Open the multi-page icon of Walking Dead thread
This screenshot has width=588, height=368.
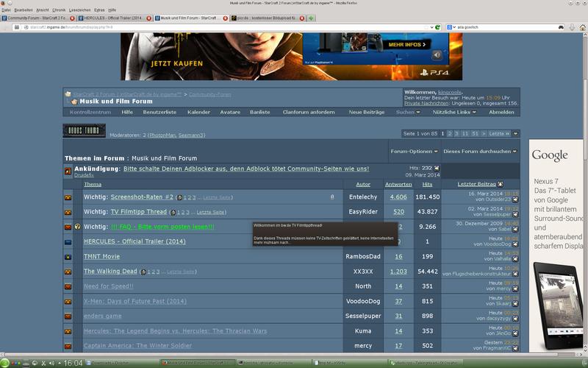tap(143, 272)
